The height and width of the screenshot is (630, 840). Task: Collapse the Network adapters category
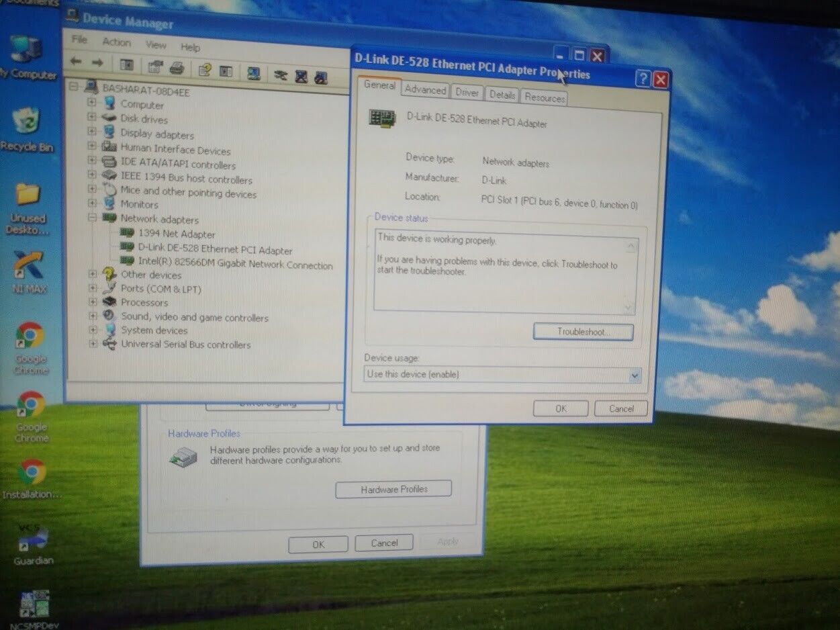point(92,218)
